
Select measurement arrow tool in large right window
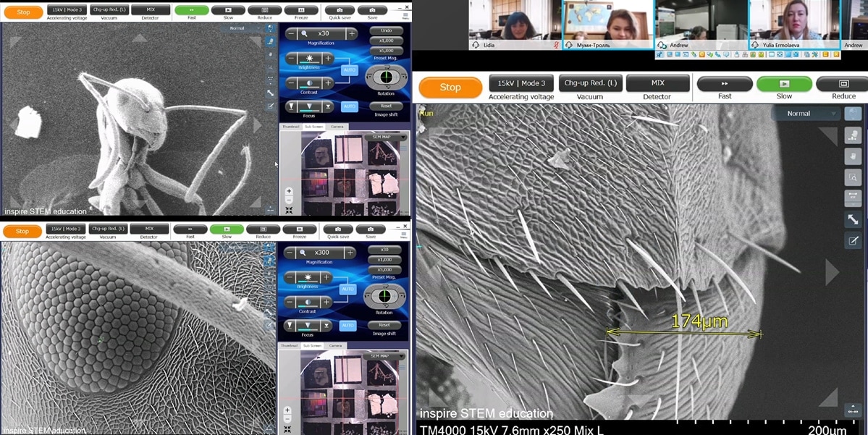tap(852, 219)
